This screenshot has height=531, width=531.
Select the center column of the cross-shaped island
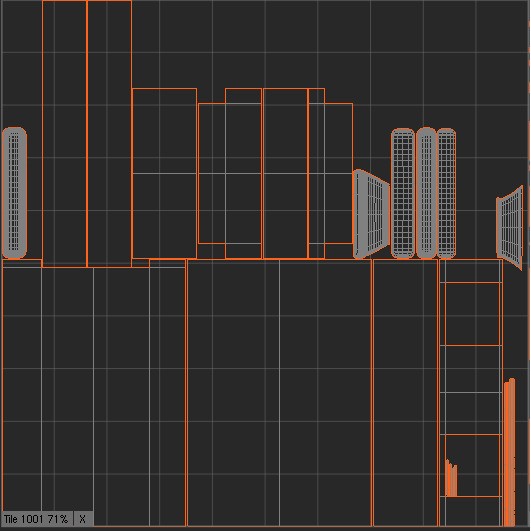point(243,173)
